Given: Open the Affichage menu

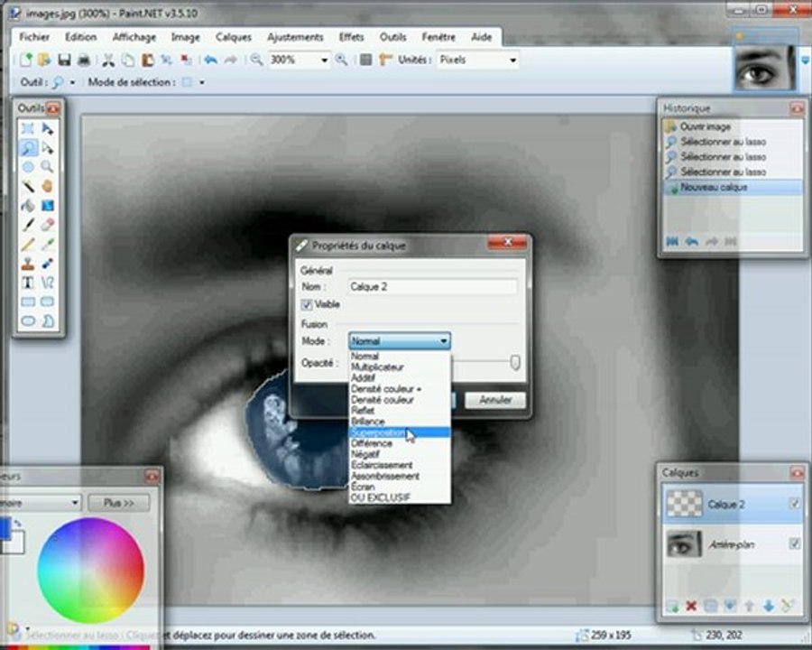Looking at the screenshot, I should pyautogui.click(x=134, y=37).
